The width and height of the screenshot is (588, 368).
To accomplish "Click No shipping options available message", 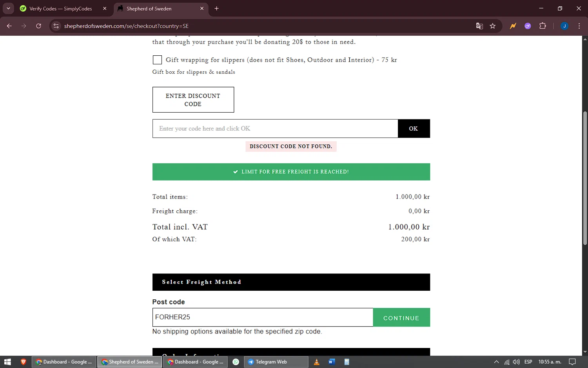I will tap(237, 332).
